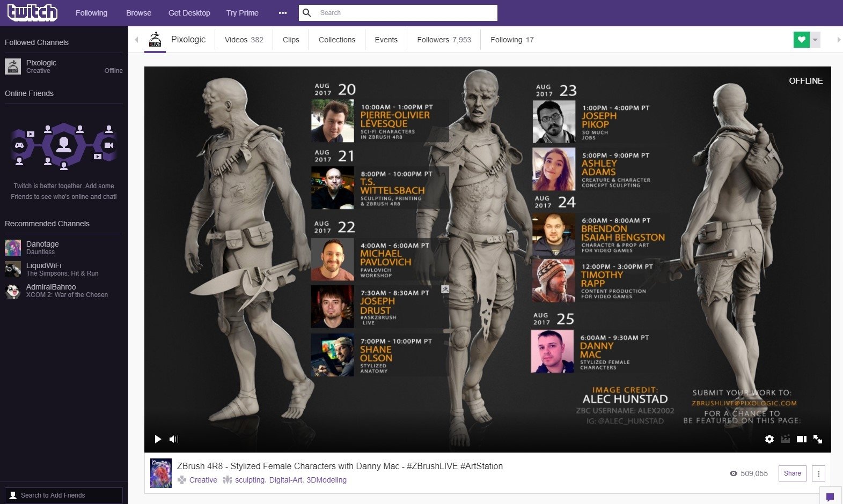The image size is (843, 504).
Task: Mute the player volume
Action: (174, 439)
